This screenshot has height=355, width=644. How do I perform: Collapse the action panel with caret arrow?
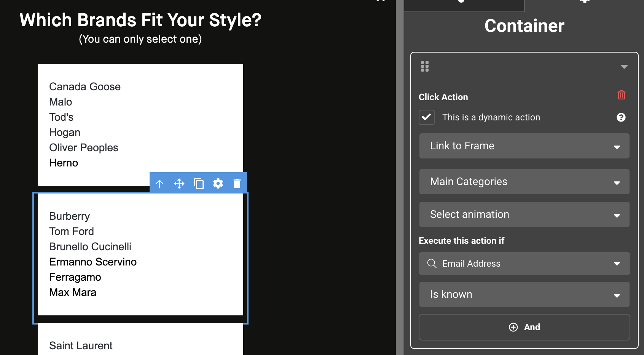click(x=624, y=67)
